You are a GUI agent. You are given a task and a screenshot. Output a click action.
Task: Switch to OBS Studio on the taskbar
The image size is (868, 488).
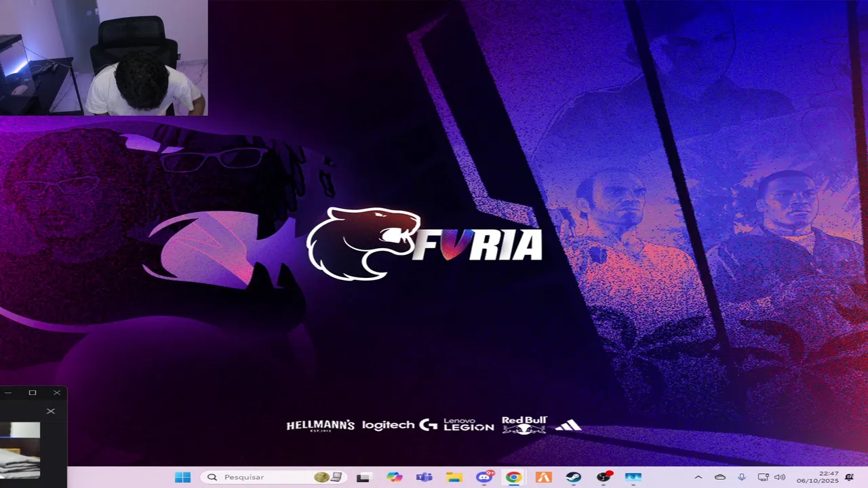click(x=604, y=477)
